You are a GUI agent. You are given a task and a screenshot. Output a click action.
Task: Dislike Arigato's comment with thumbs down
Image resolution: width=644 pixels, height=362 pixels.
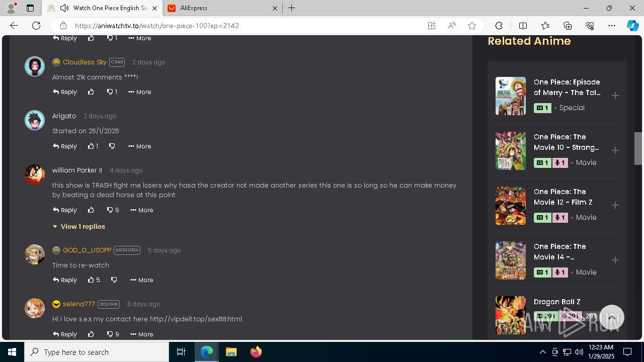(x=112, y=146)
